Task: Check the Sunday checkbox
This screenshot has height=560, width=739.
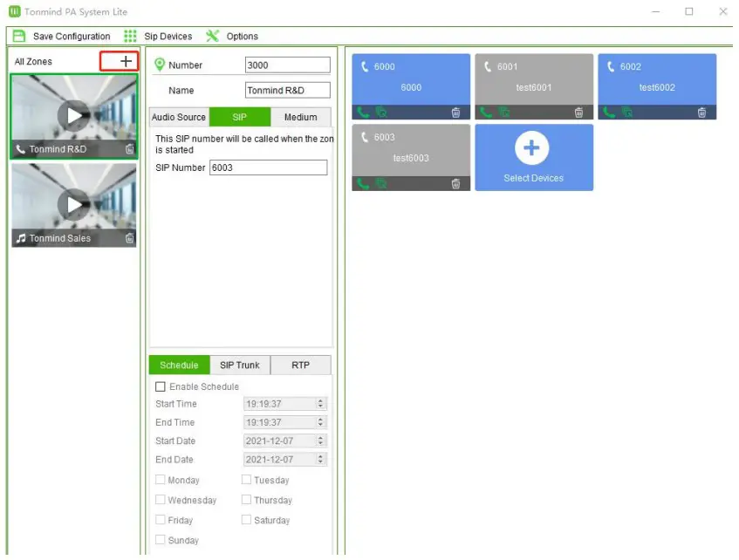Action: tap(161, 540)
